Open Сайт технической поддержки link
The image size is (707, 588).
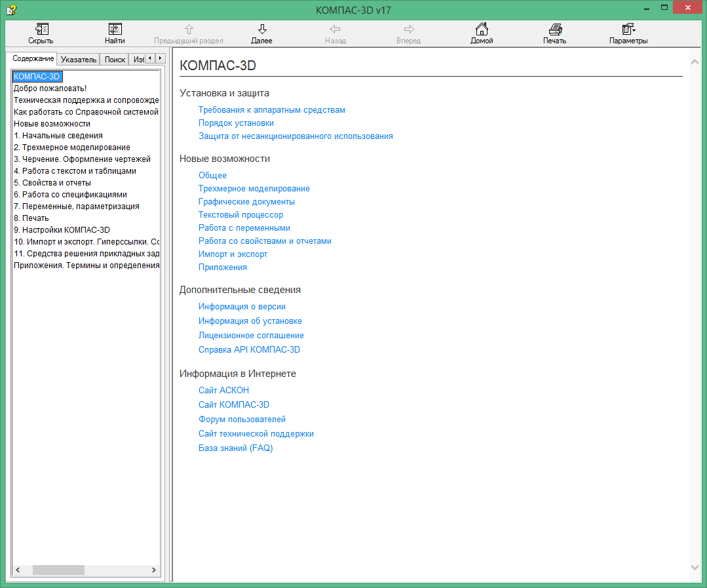coord(256,434)
